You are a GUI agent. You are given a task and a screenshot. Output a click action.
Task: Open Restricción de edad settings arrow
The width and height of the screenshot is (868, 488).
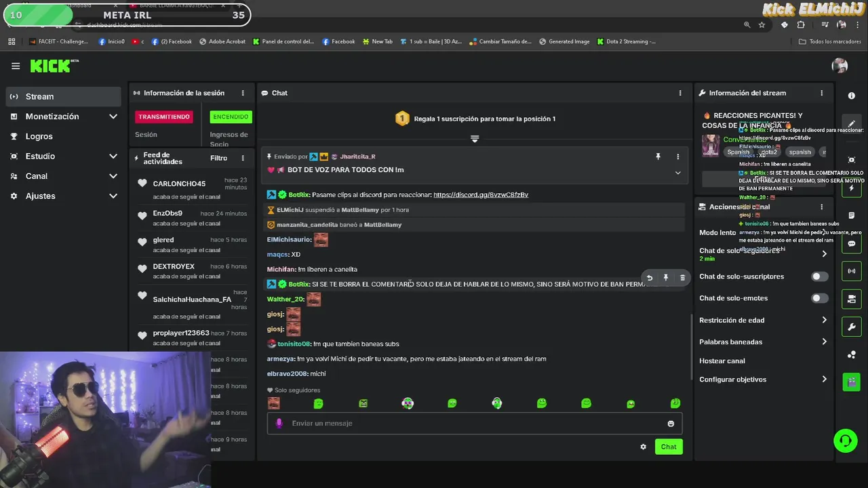(x=824, y=320)
